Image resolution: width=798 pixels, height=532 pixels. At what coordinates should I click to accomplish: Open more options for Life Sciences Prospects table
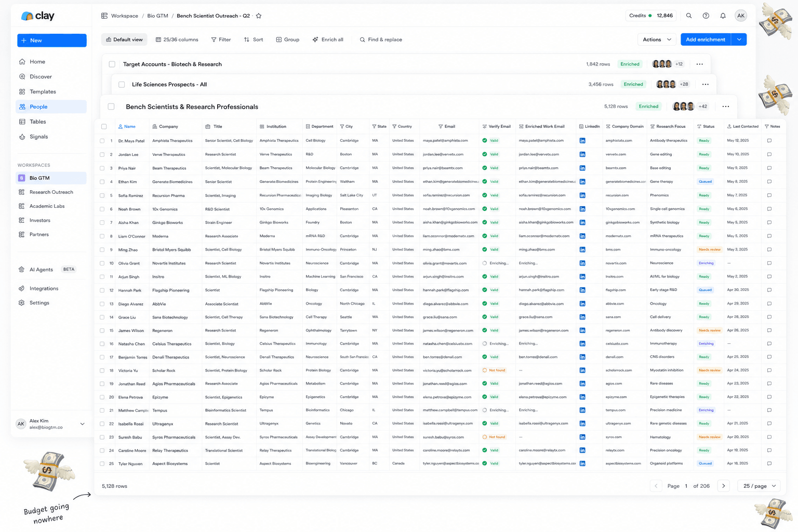pyautogui.click(x=705, y=84)
